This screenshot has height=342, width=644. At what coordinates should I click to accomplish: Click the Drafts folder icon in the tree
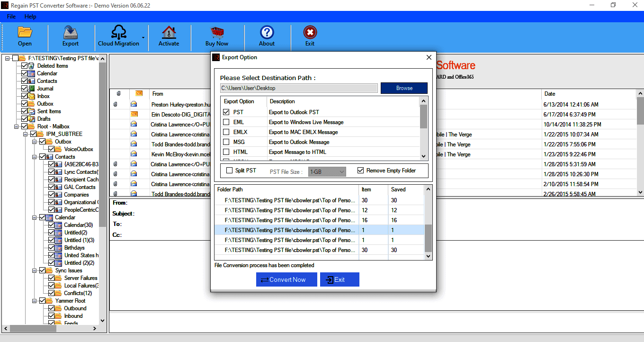click(32, 119)
